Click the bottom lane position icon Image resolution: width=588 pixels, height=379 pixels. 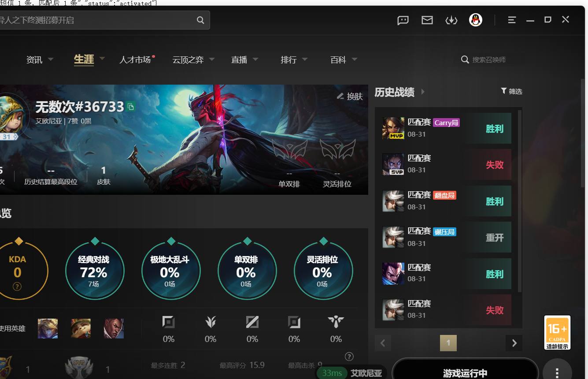pos(294,322)
